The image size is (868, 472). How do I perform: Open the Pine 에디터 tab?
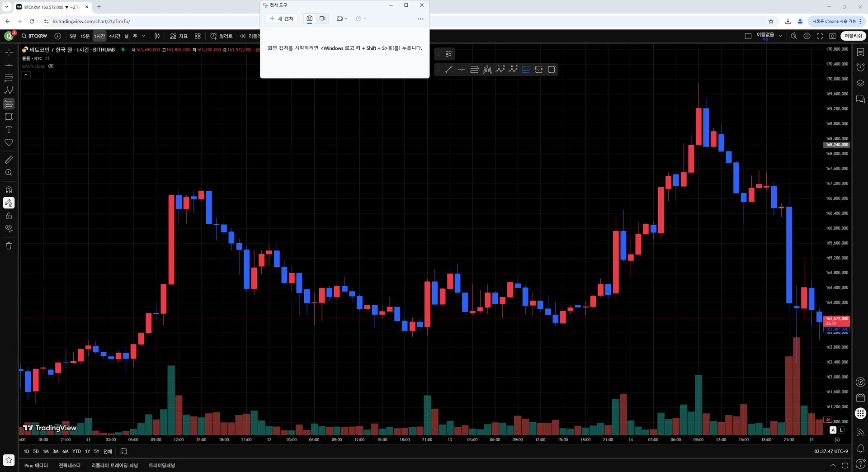[36, 465]
